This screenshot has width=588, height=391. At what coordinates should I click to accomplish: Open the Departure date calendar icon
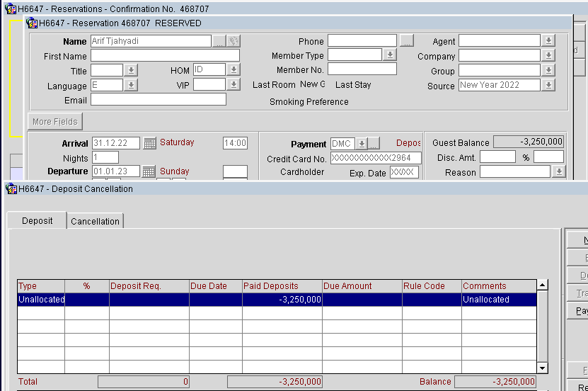tap(149, 171)
